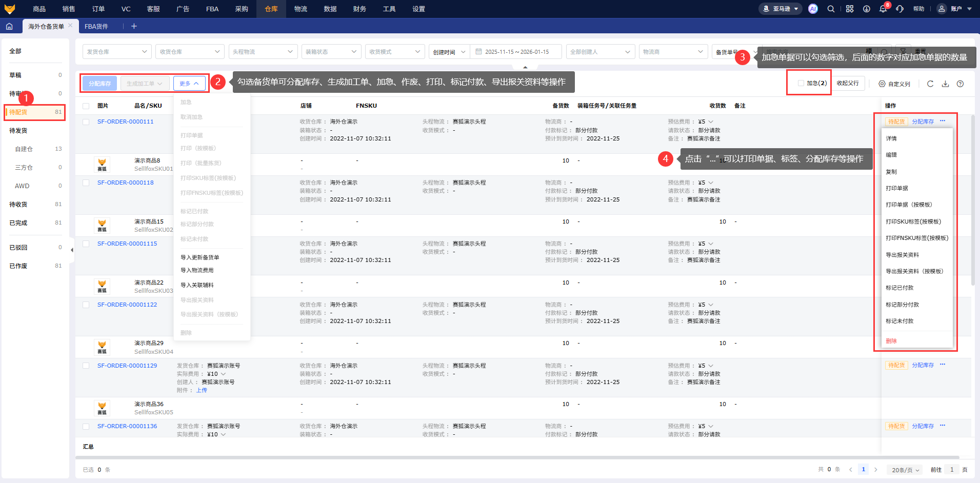Viewport: 980px width, 483px height.
Task: Open the 物流 top menu
Action: click(x=301, y=9)
